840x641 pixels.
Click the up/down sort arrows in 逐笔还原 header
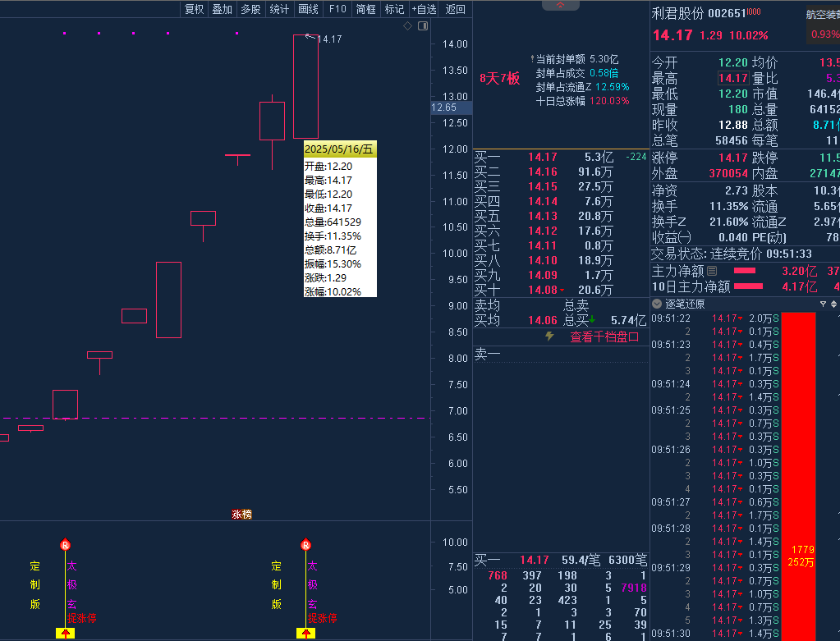coord(833,304)
